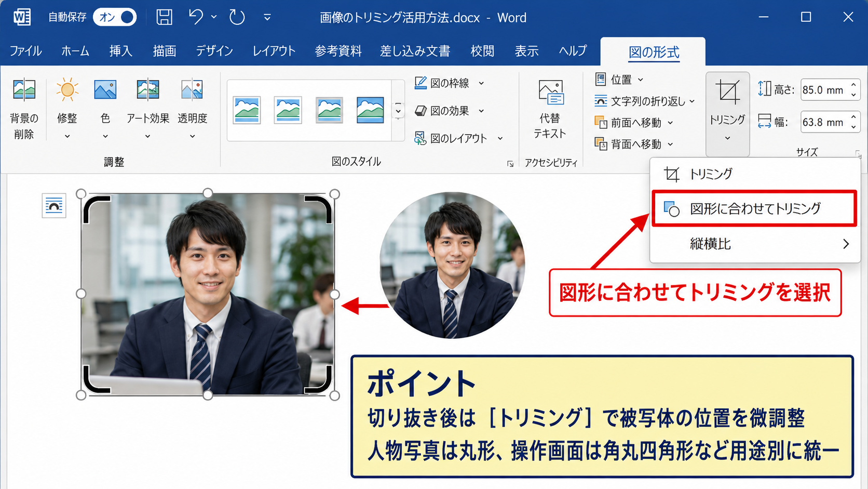The height and width of the screenshot is (489, 868).
Task: Click 前面へ移動 button
Action: point(633,123)
